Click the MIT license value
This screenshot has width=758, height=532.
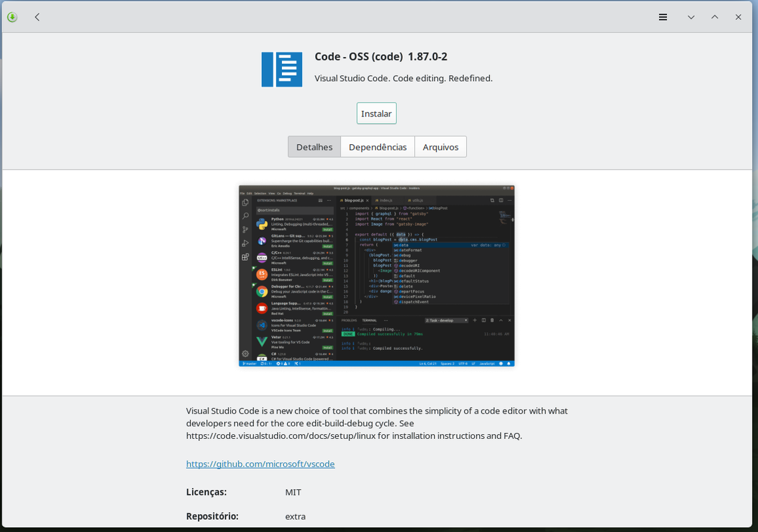pyautogui.click(x=293, y=492)
